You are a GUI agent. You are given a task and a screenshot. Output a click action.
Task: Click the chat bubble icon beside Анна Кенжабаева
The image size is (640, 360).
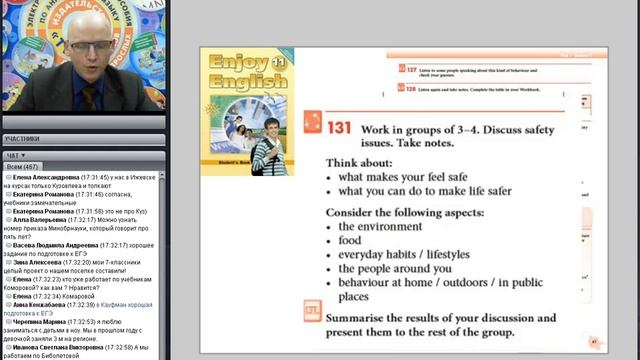(x=8, y=304)
